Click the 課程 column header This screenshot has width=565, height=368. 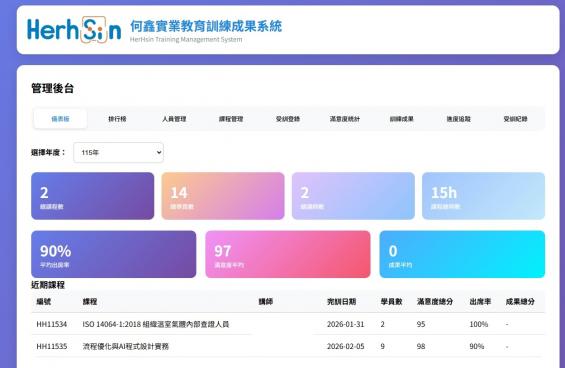pyautogui.click(x=90, y=301)
